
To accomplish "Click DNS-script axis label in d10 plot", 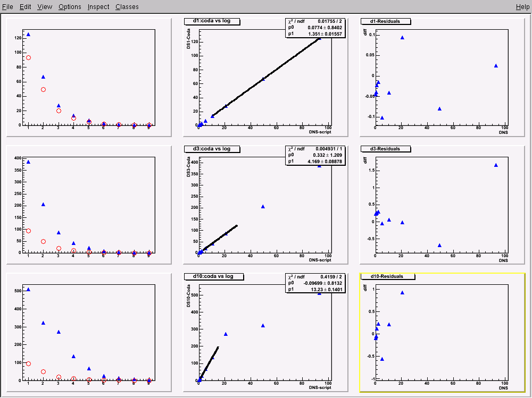I will tap(320, 387).
